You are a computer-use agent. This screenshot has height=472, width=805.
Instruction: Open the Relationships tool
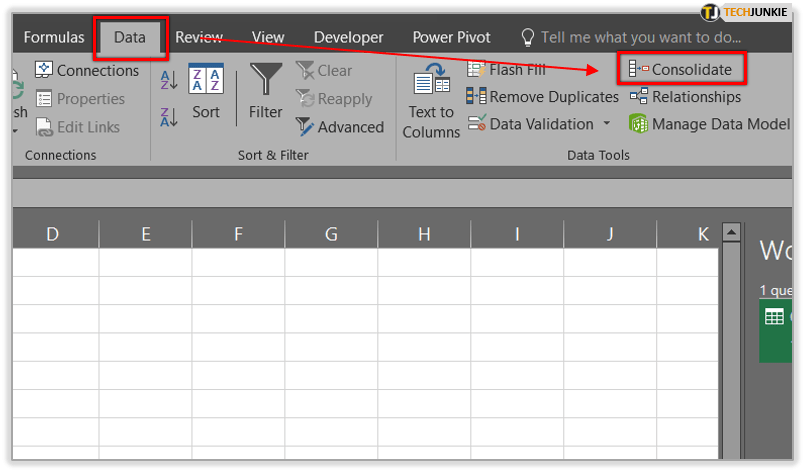click(685, 97)
